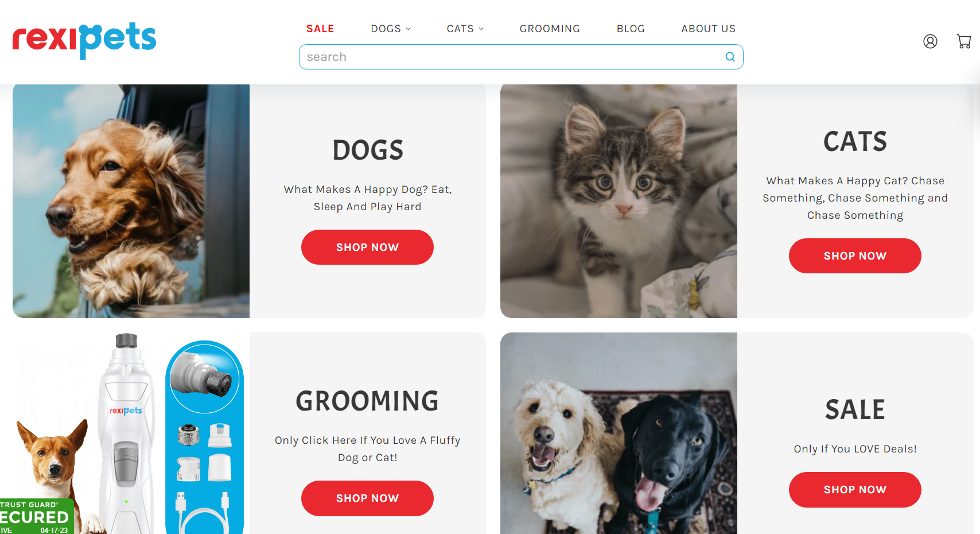This screenshot has width=980, height=534.
Task: Shop now in the Grooming section
Action: [x=367, y=498]
